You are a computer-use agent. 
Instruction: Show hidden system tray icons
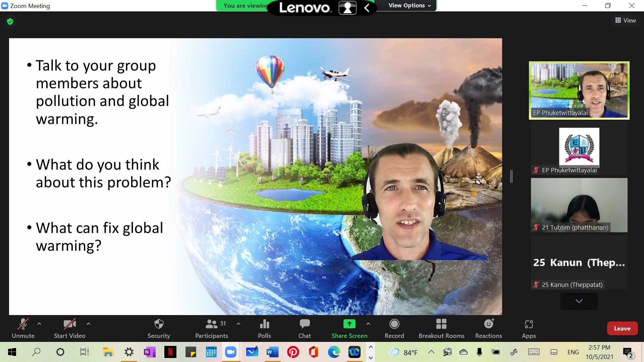431,352
